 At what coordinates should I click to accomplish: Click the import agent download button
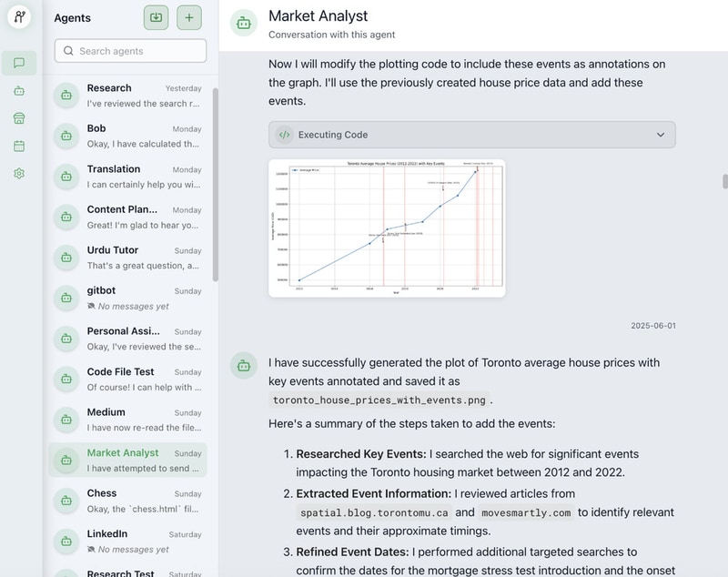[157, 17]
